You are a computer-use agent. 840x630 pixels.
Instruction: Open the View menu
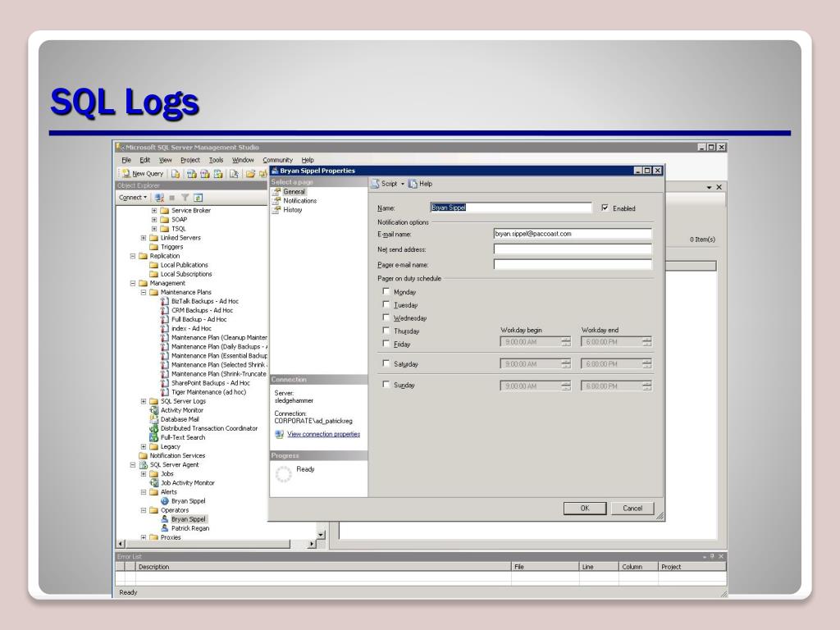pos(166,160)
